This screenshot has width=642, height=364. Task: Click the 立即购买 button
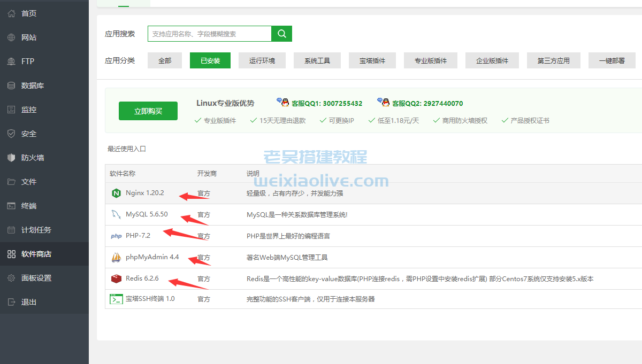[148, 111]
